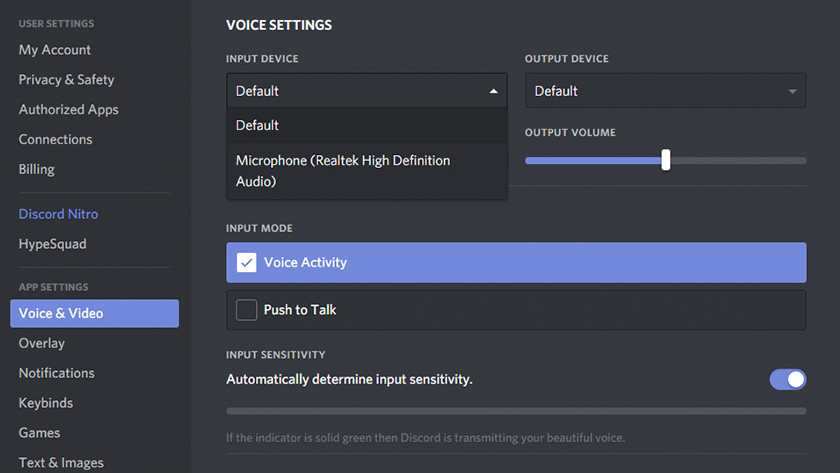Viewport: 840px width, 473px height.
Task: Select the Voice & Video tab
Action: coord(61,313)
